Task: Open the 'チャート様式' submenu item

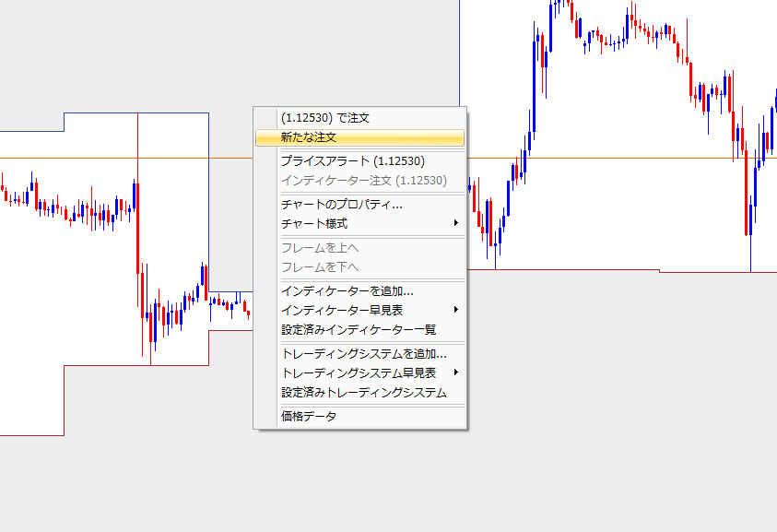Action: 359,224
